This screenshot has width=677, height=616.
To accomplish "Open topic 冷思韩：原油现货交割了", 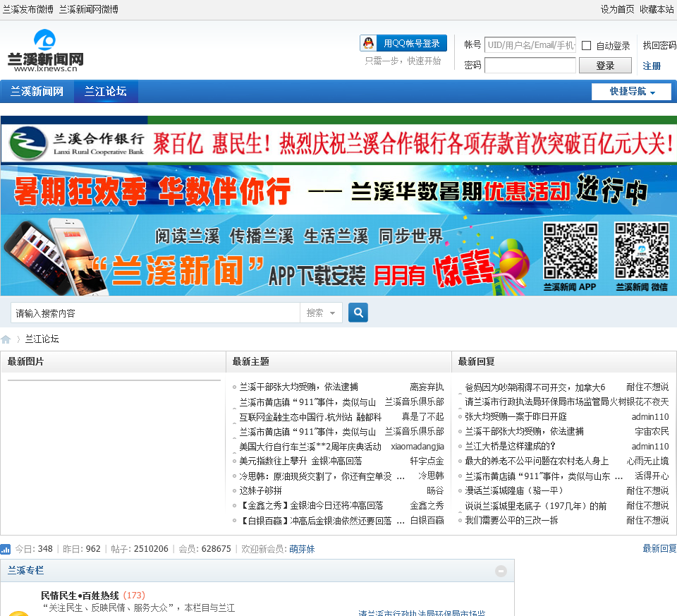I will click(322, 476).
